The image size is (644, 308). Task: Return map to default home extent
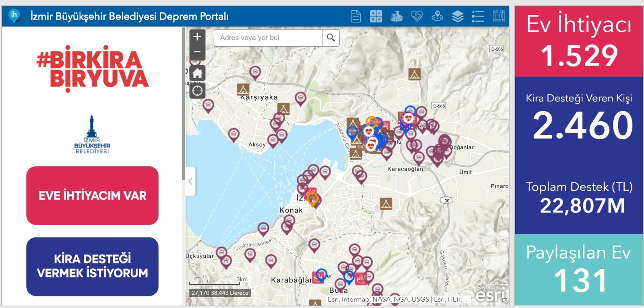point(197,73)
